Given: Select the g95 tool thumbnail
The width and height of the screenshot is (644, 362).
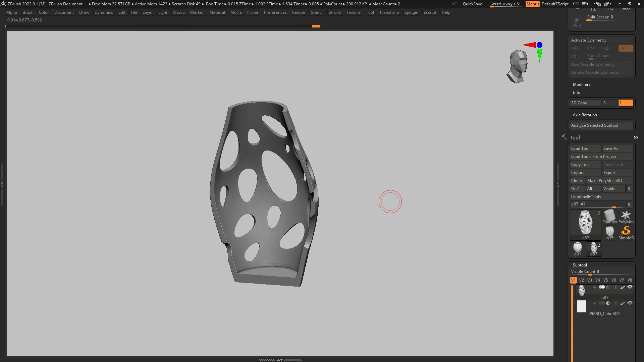Looking at the screenshot, I should pyautogui.click(x=609, y=233).
